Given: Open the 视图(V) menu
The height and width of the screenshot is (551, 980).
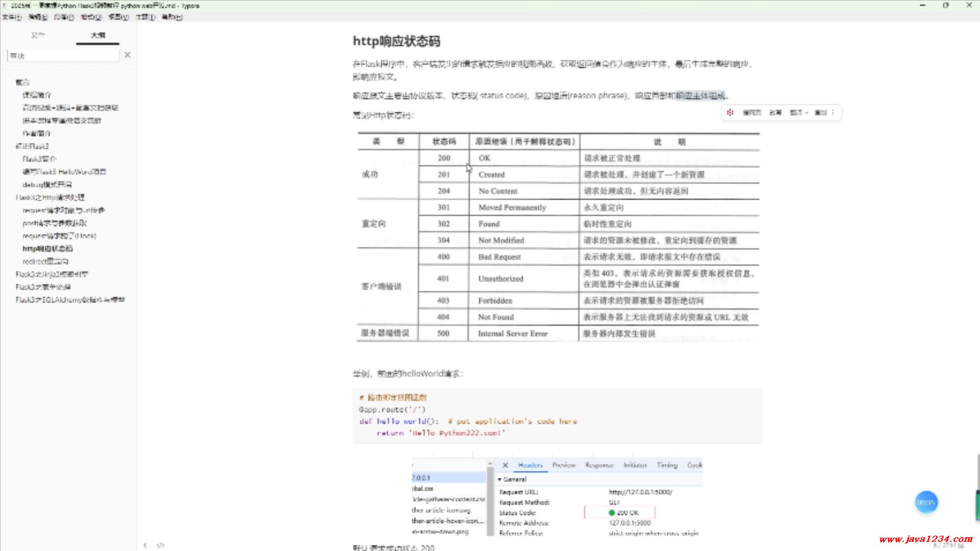Looking at the screenshot, I should click(118, 17).
